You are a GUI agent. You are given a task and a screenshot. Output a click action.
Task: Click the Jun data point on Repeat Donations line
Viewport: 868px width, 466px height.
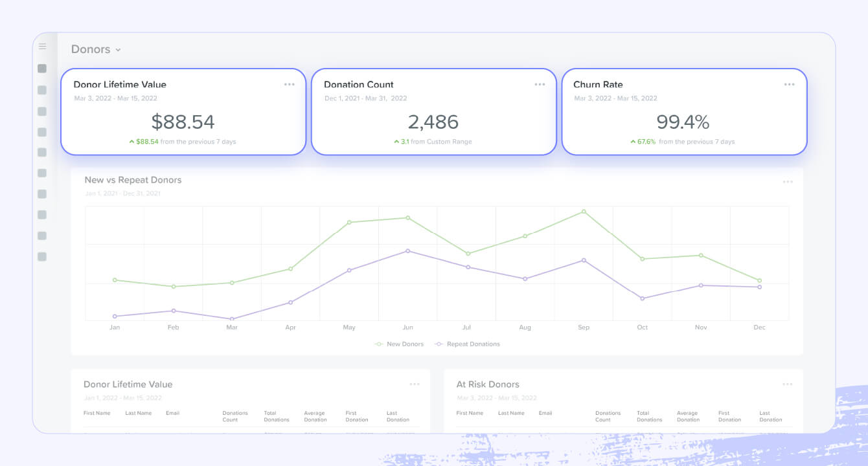point(407,250)
